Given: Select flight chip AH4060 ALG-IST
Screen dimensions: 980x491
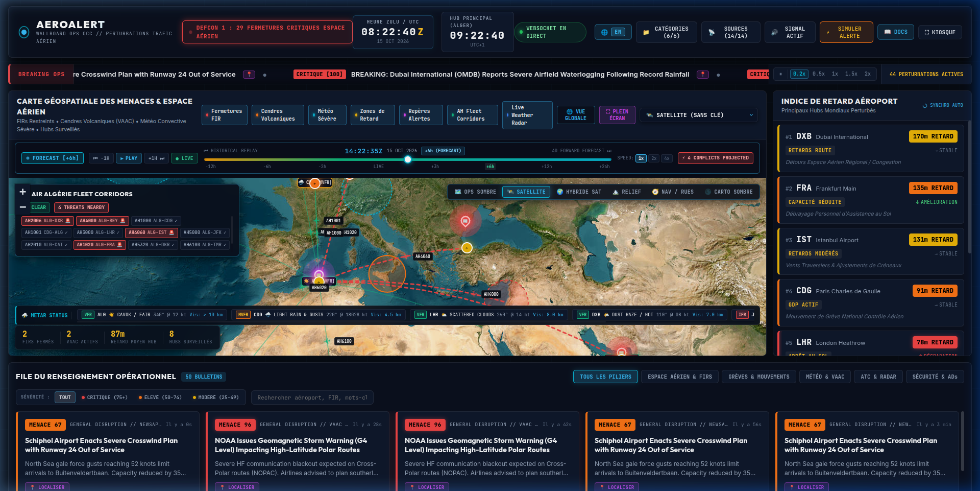Looking at the screenshot, I should point(151,232).
